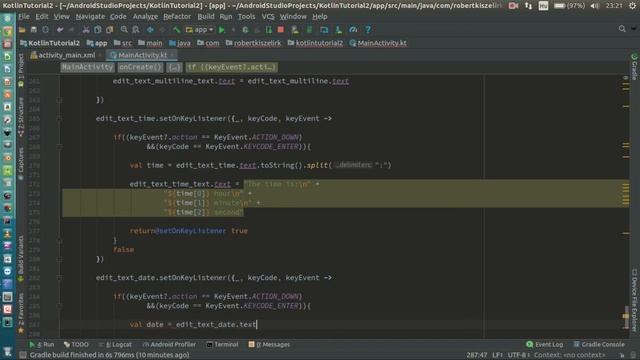The width and height of the screenshot is (640, 360).
Task: Open the Analyze menu
Action: [x=145, y=17]
